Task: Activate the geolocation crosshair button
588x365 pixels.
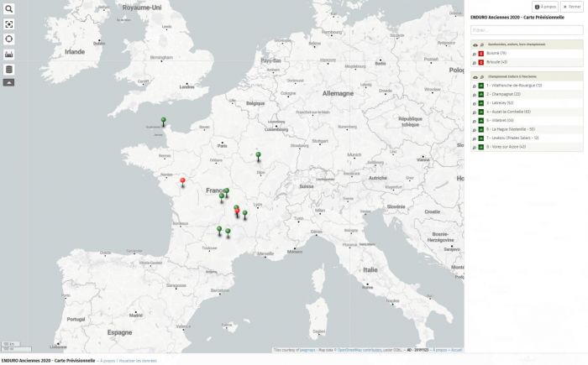Action: pos(9,39)
